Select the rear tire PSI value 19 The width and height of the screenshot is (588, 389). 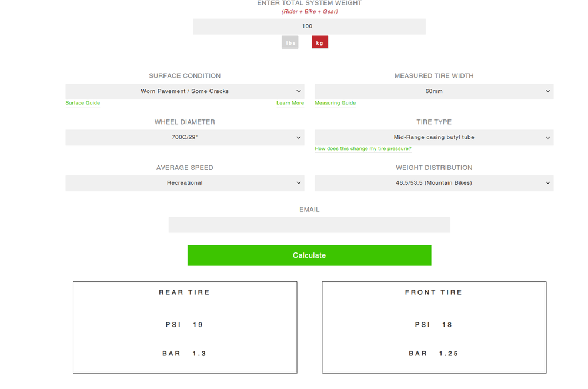198,325
